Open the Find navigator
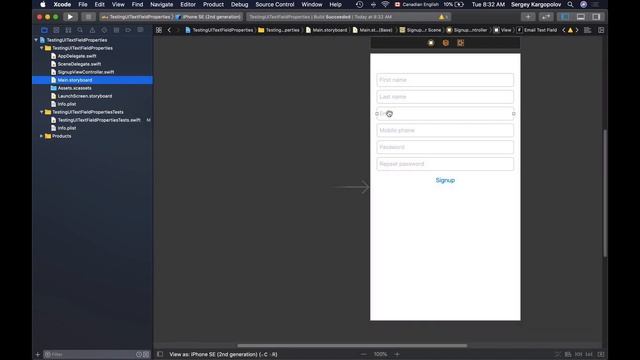 [80, 30]
